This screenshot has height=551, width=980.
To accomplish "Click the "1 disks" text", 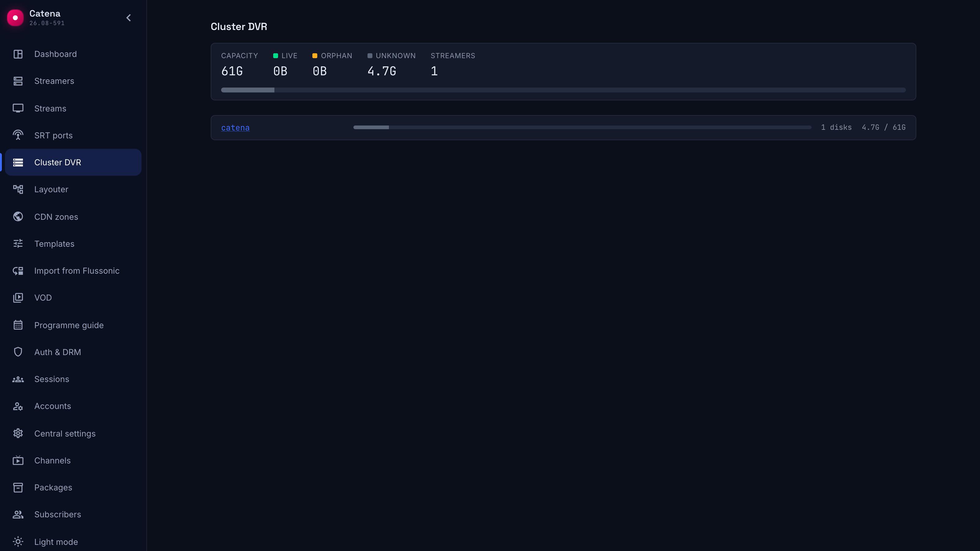I will [836, 127].
